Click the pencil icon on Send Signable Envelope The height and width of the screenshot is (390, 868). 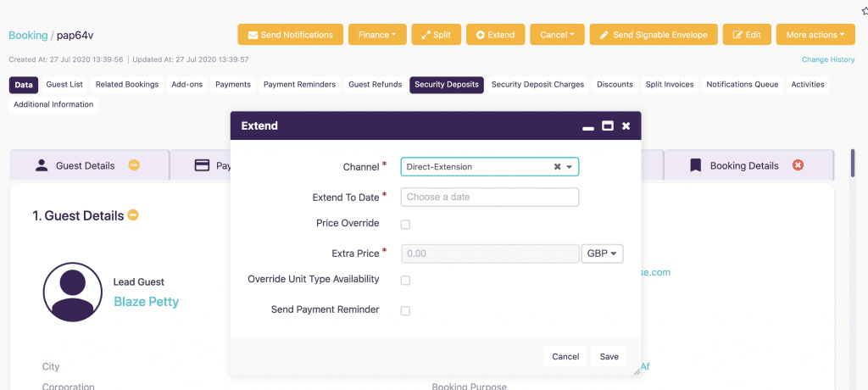click(x=604, y=35)
